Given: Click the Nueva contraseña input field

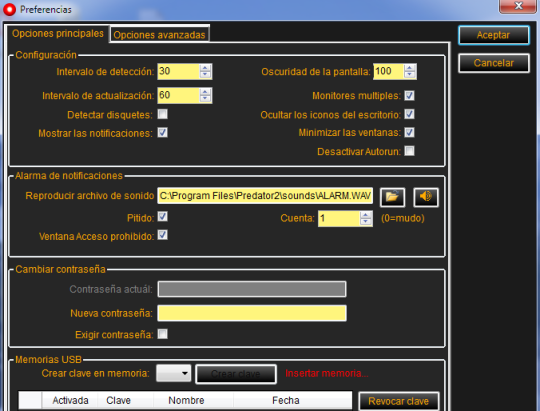Looking at the screenshot, I should click(x=252, y=313).
